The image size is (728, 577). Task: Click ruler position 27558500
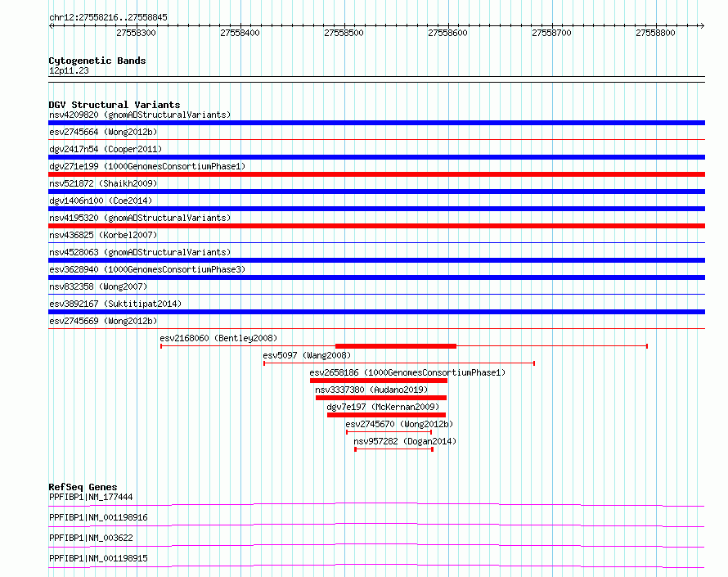(344, 33)
